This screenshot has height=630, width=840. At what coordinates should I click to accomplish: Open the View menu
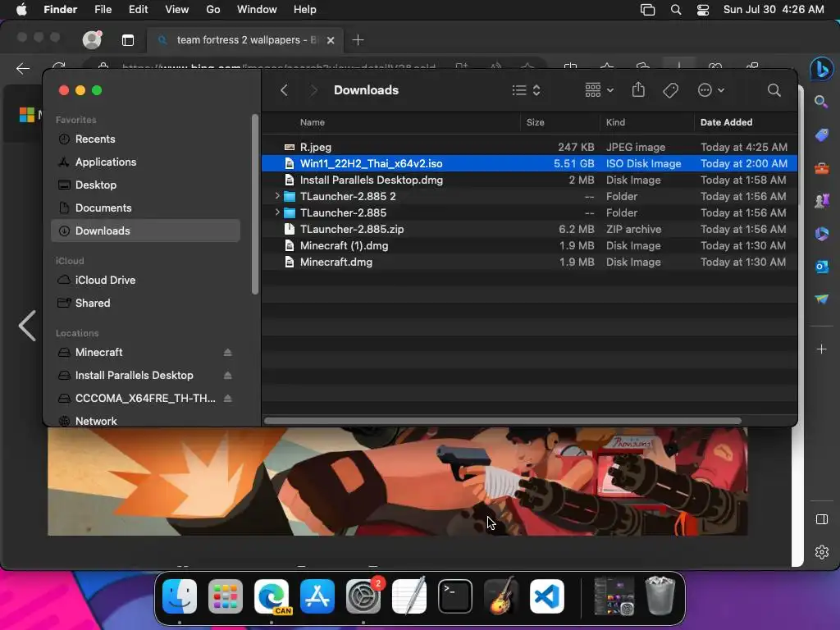coord(177,10)
